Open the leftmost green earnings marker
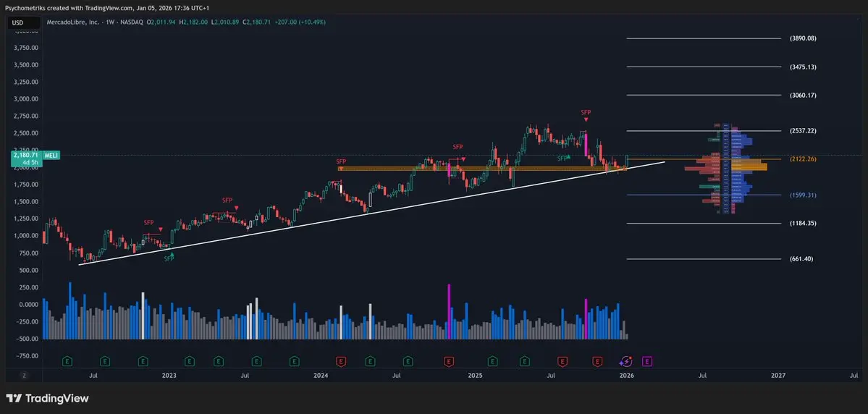868x414 pixels. tap(67, 361)
